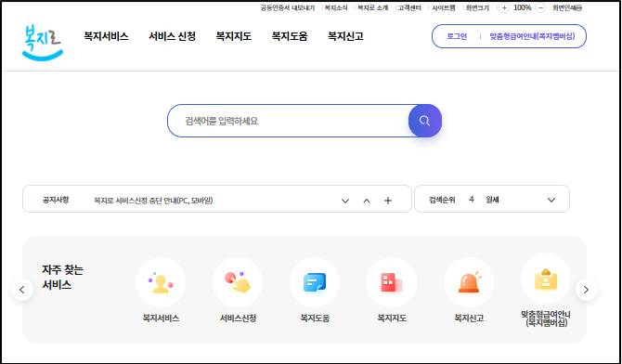Show next notice with down chevron

pyautogui.click(x=345, y=201)
